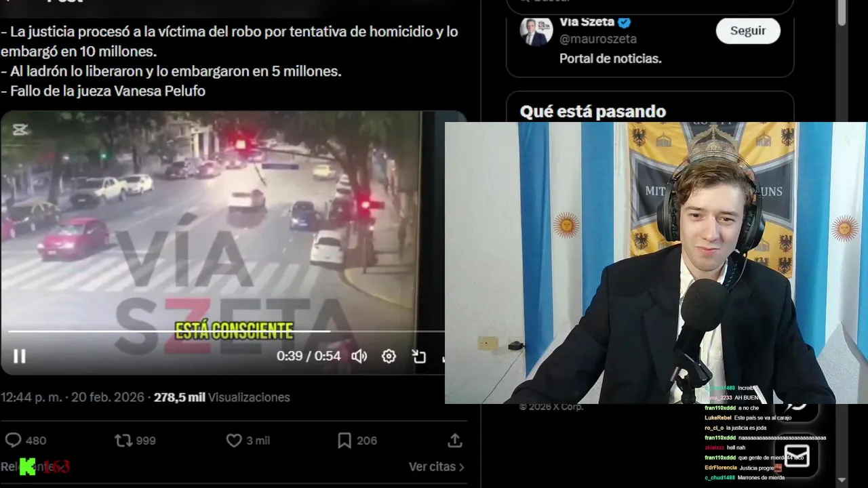Open the replies comment icon showing 480

click(14, 441)
